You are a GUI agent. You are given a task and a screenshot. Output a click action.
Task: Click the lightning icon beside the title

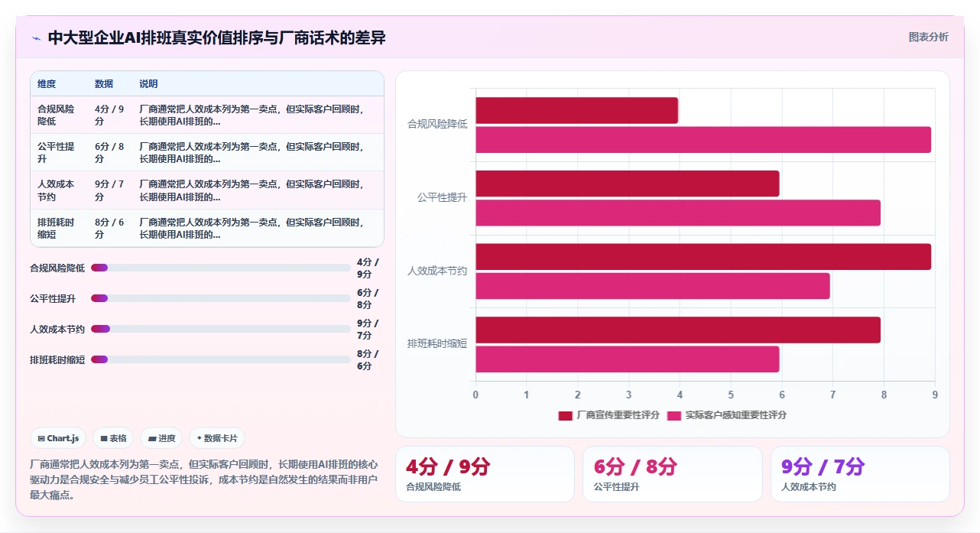tap(36, 38)
